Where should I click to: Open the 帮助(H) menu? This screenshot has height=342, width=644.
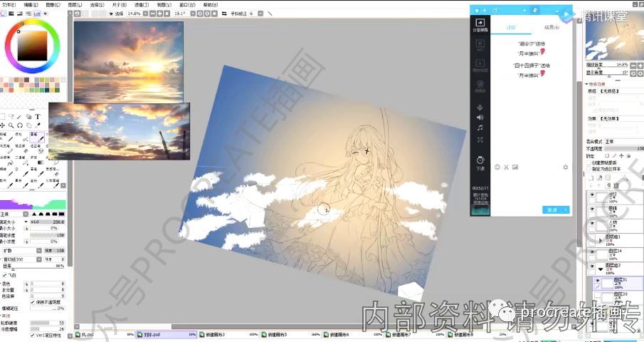pyautogui.click(x=211, y=5)
